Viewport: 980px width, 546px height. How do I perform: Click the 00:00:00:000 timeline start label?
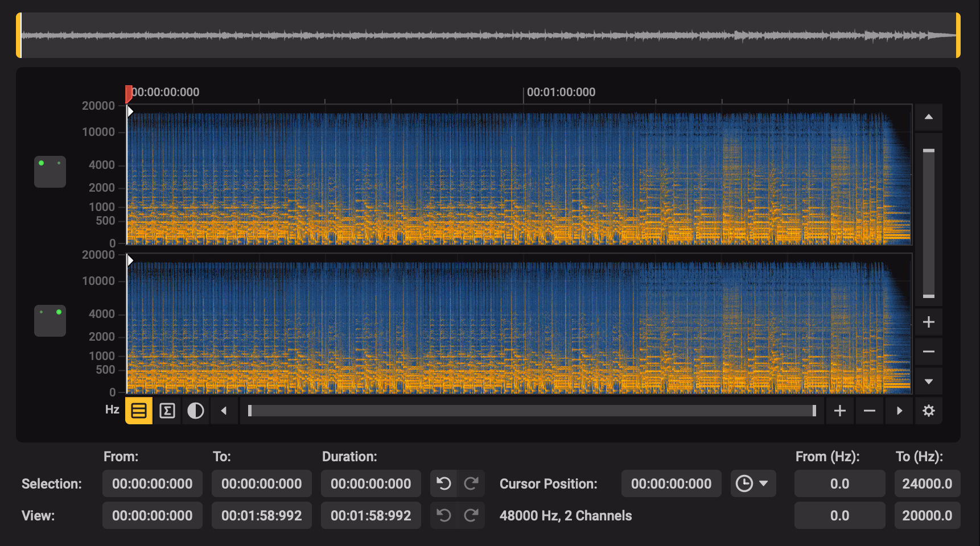tap(166, 92)
